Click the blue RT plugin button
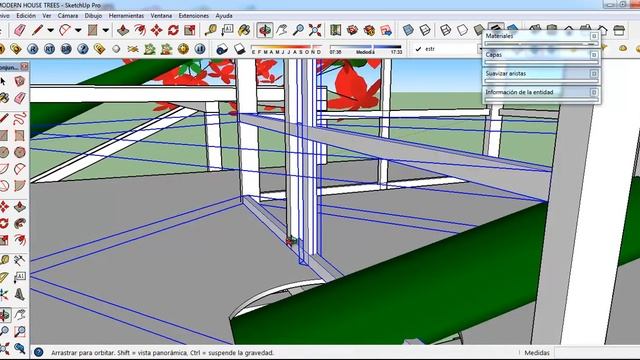This screenshot has width=640, height=360. point(49,49)
